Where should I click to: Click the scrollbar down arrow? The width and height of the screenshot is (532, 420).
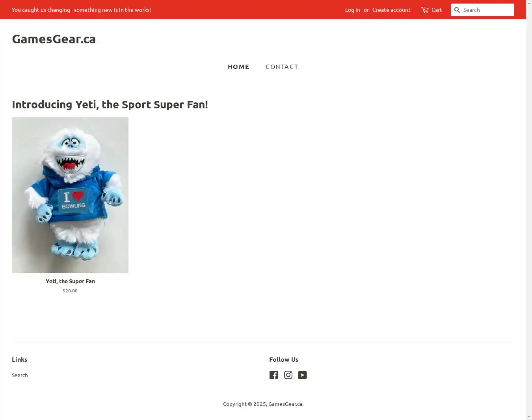[529, 416]
